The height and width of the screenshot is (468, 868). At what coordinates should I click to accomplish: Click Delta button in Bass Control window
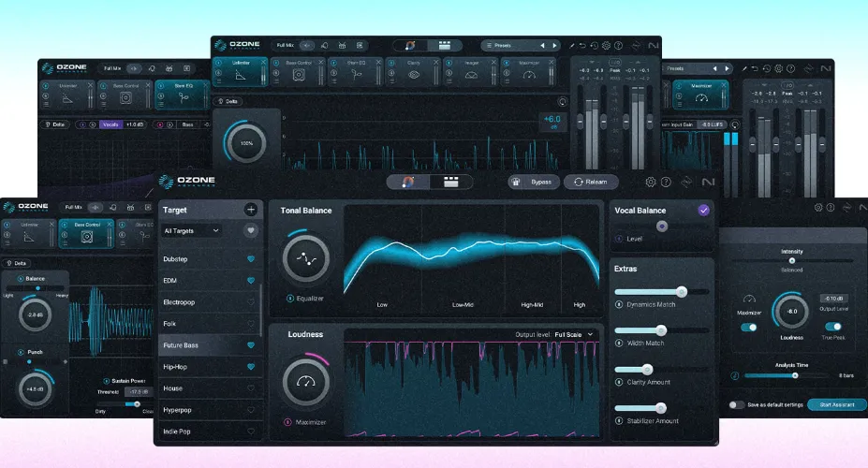[16, 263]
